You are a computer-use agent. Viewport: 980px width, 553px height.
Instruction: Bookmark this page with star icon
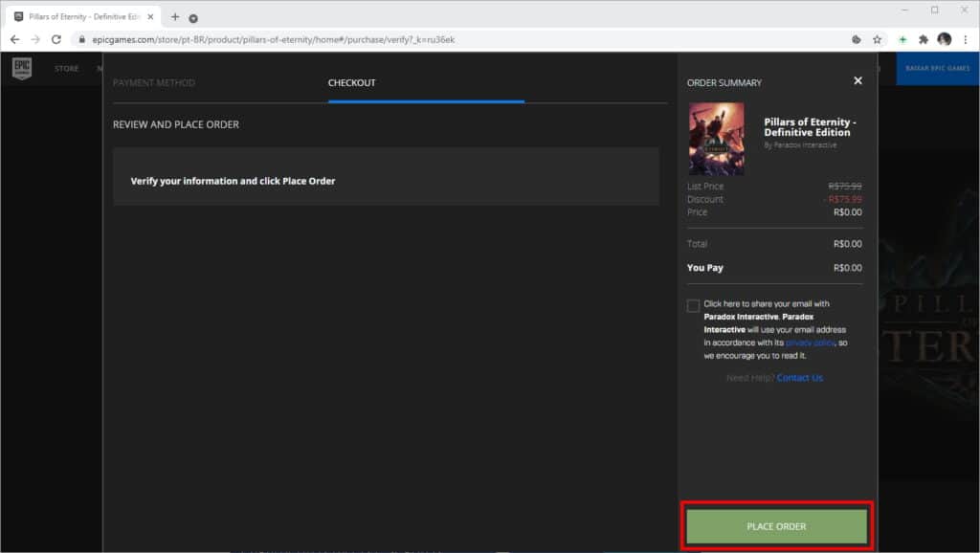pyautogui.click(x=877, y=39)
